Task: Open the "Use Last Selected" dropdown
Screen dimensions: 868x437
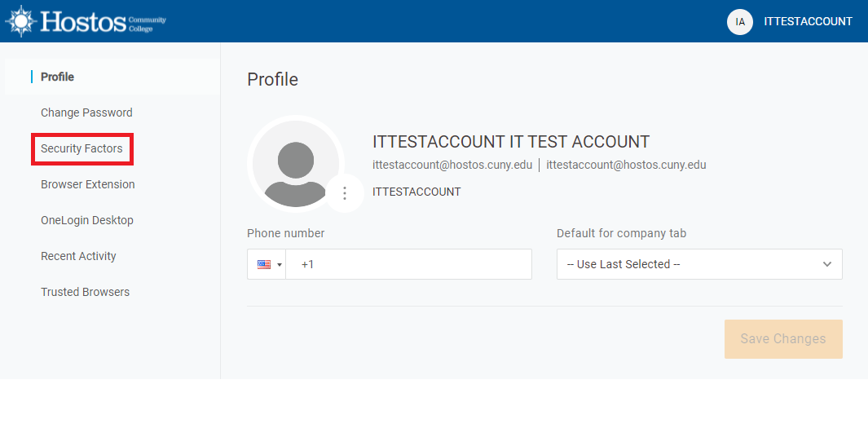Action: (x=698, y=264)
